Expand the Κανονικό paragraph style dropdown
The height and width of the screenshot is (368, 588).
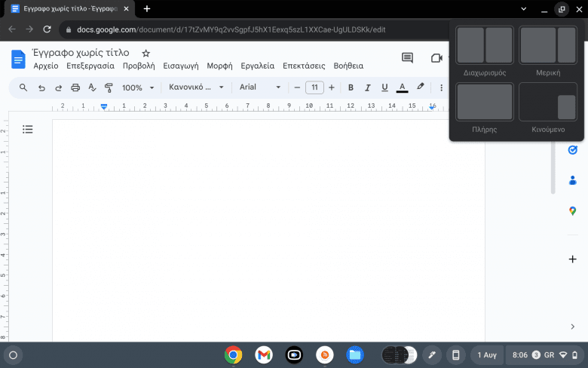[196, 87]
